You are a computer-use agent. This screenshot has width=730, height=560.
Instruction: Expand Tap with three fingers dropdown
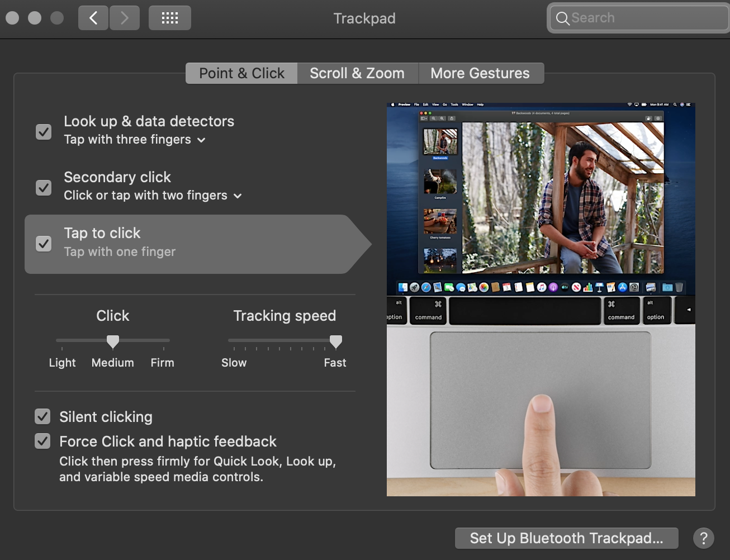click(135, 140)
